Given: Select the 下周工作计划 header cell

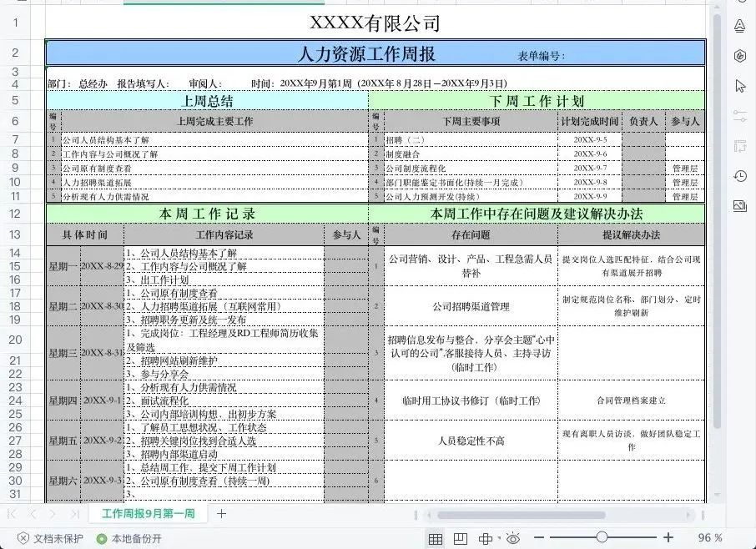Looking at the screenshot, I should tap(537, 101).
